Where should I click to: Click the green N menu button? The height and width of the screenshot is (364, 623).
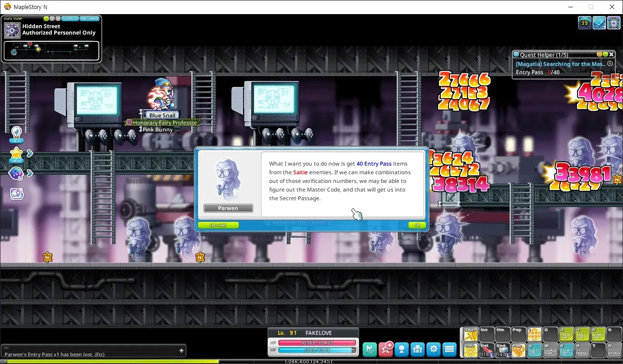tap(370, 349)
